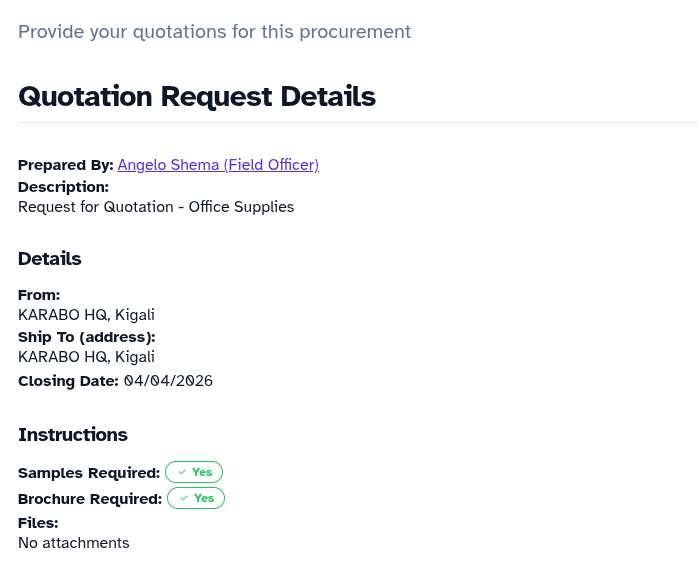This screenshot has height=582, width=697.
Task: Click the Details section heading
Action: [x=50, y=259]
